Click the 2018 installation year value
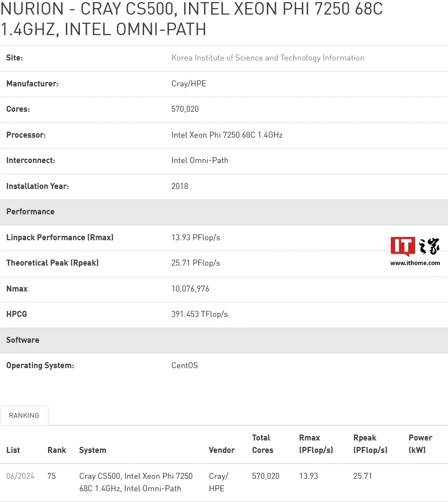448x502 pixels. tap(180, 186)
